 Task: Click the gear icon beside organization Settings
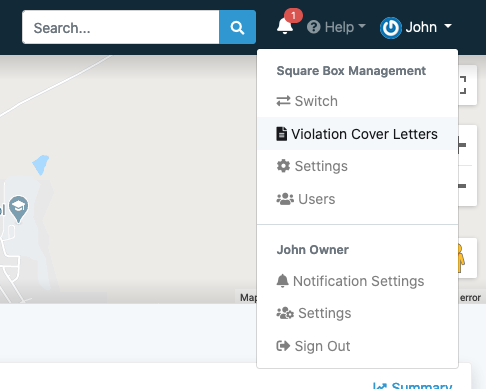[x=283, y=166]
